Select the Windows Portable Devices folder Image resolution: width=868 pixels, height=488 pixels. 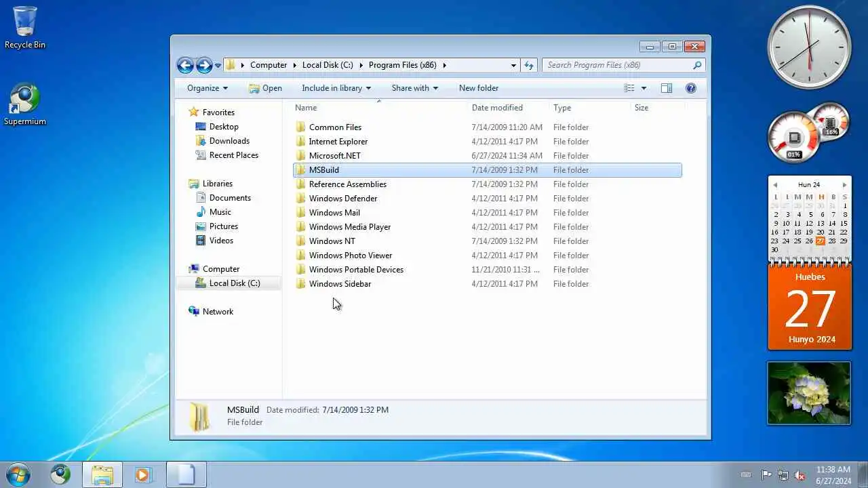(x=356, y=270)
